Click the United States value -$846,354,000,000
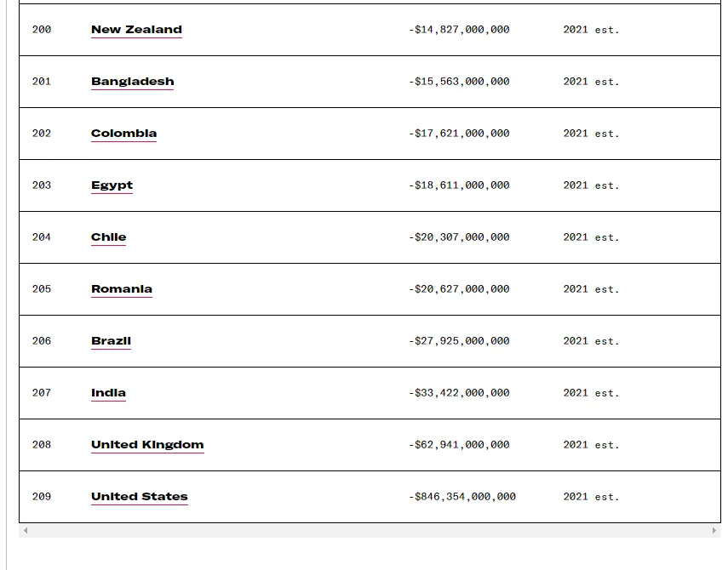Screen dimensions: 728x570 (x=461, y=497)
